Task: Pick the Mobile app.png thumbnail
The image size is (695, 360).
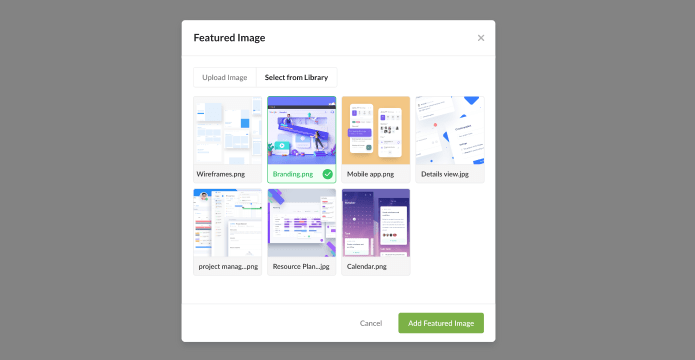Action: [x=376, y=130]
